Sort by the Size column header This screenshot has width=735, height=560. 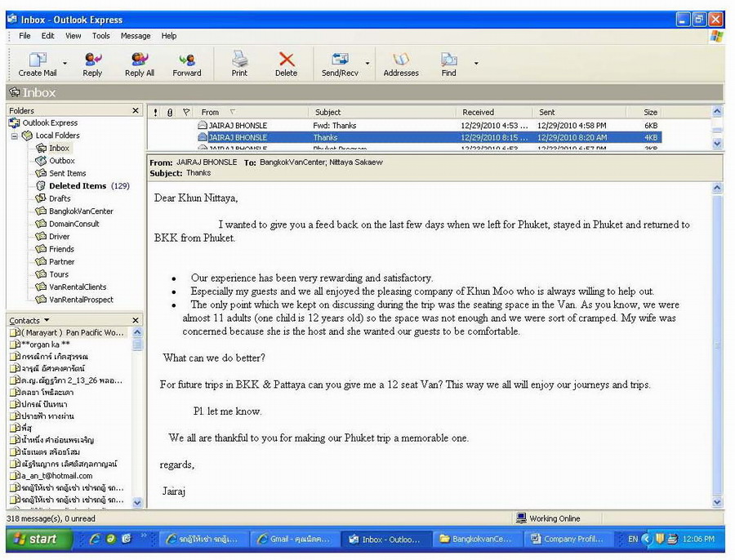click(x=645, y=113)
